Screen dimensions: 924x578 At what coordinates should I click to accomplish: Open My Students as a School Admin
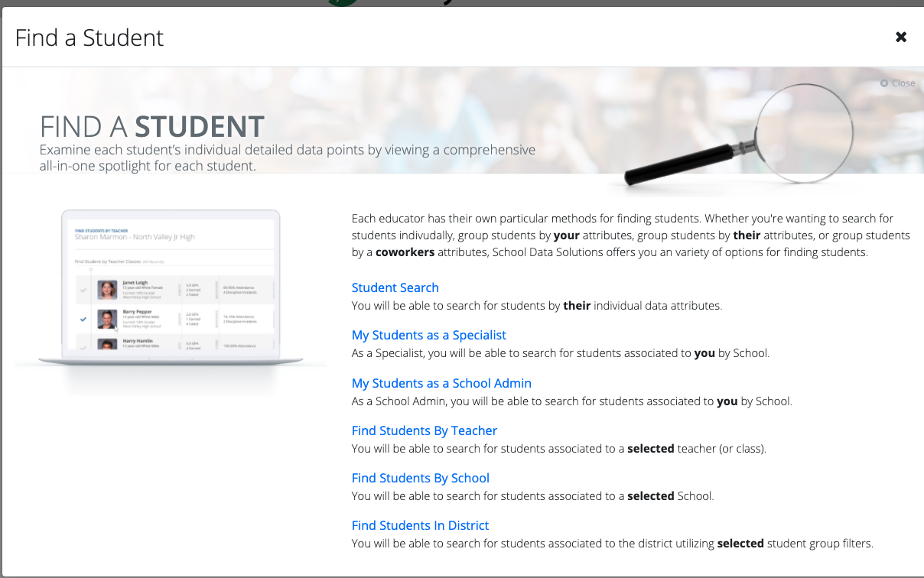pyautogui.click(x=441, y=383)
